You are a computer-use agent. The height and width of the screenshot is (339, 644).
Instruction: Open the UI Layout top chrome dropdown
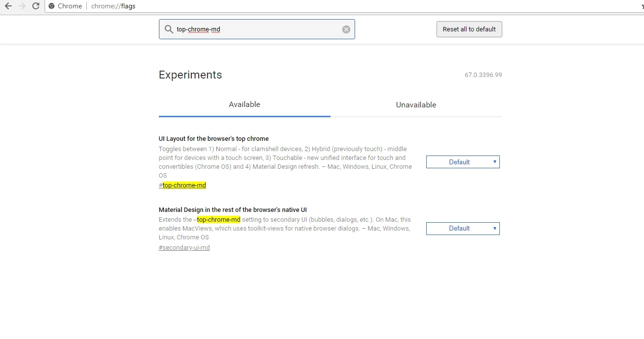(x=463, y=162)
